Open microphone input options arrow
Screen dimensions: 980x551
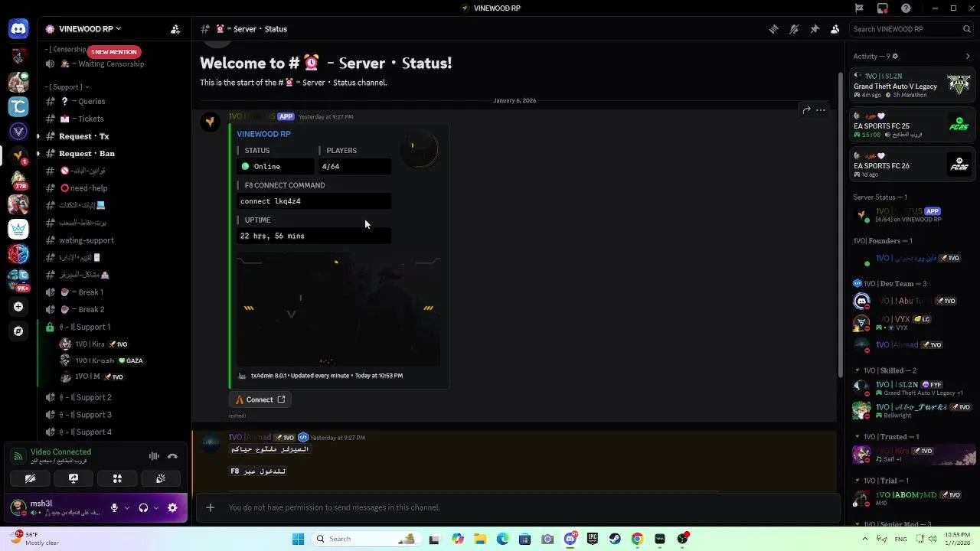126,507
